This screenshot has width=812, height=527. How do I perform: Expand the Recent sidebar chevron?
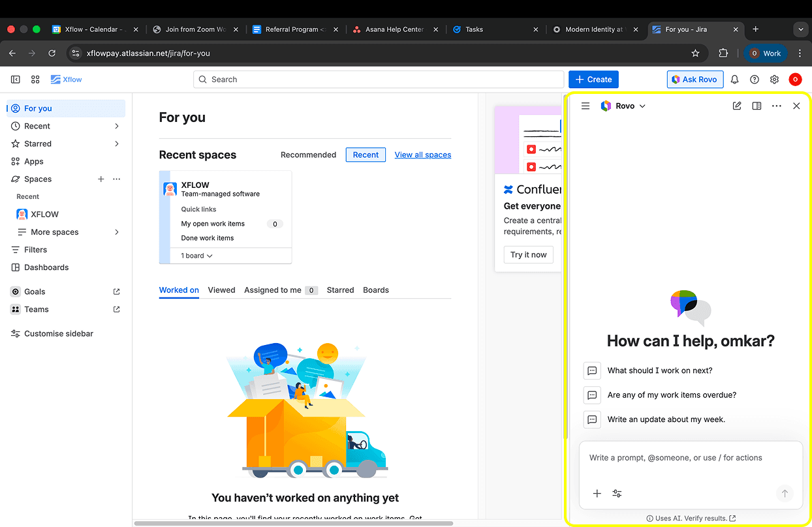(117, 126)
